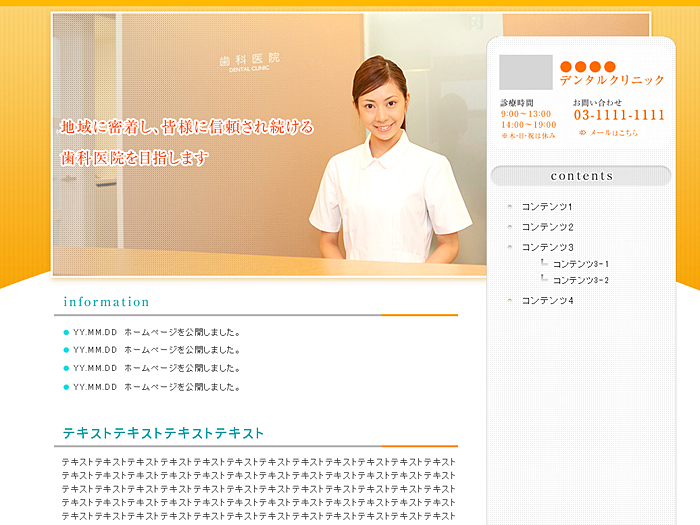Click the 14:00～19:00 afternoon hours text
This screenshot has width=700, height=525.
(x=529, y=125)
